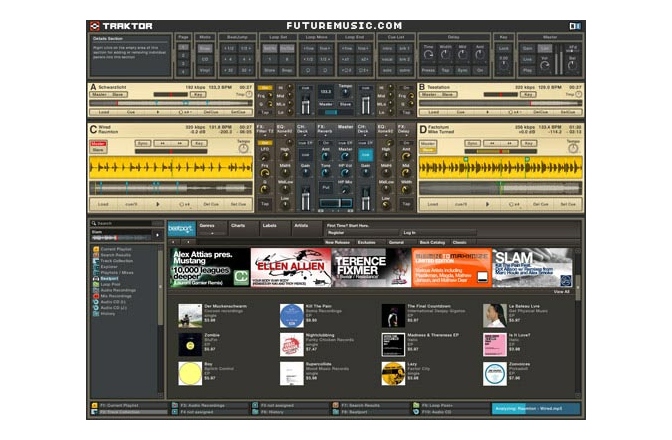
Task: Select the New Release category tab
Action: pos(337,242)
